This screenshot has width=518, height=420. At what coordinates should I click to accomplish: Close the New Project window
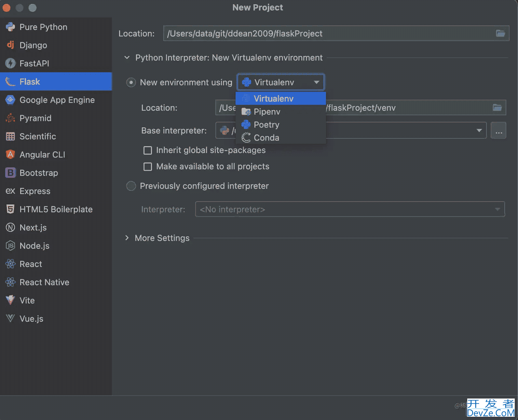pyautogui.click(x=7, y=7)
